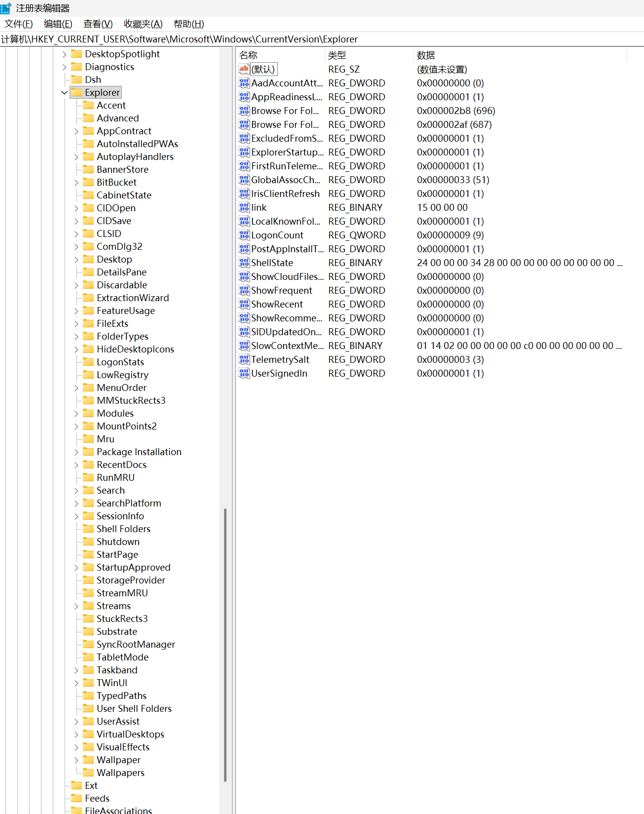
Task: Click the folder icon of the RunMRU key
Action: (x=88, y=477)
